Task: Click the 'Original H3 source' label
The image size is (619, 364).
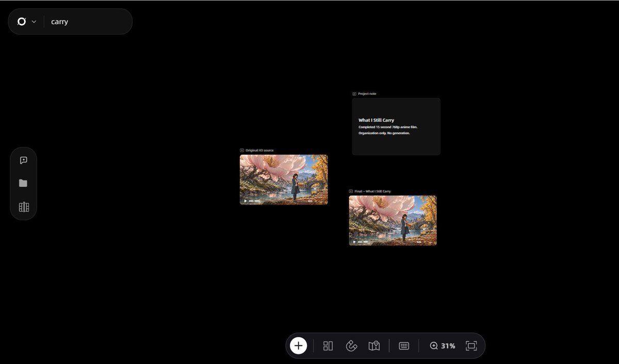Action: (259, 150)
